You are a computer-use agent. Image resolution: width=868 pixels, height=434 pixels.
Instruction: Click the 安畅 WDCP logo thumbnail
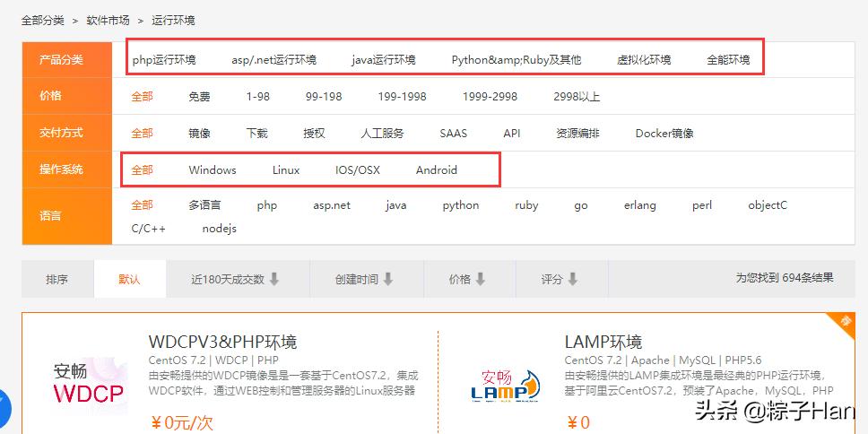pyautogui.click(x=89, y=384)
